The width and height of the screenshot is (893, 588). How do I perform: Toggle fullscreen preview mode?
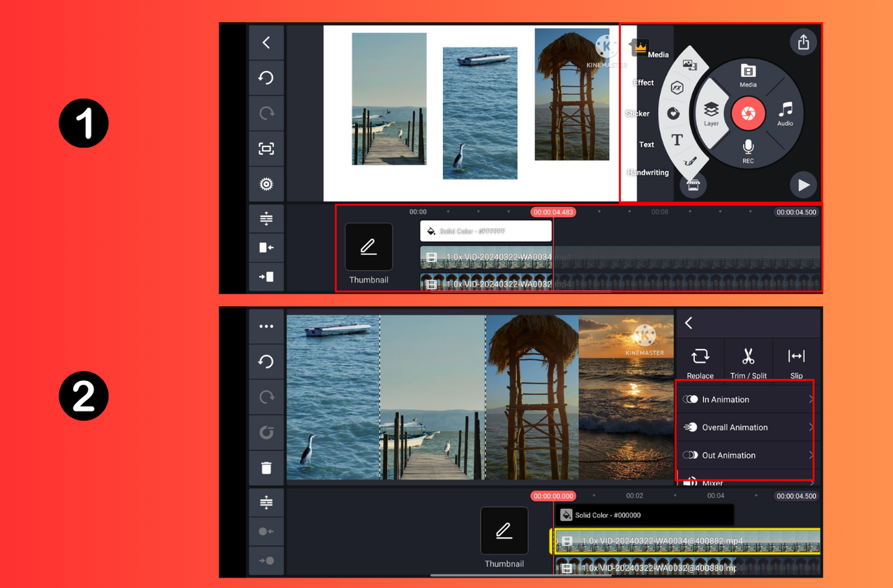tap(266, 149)
